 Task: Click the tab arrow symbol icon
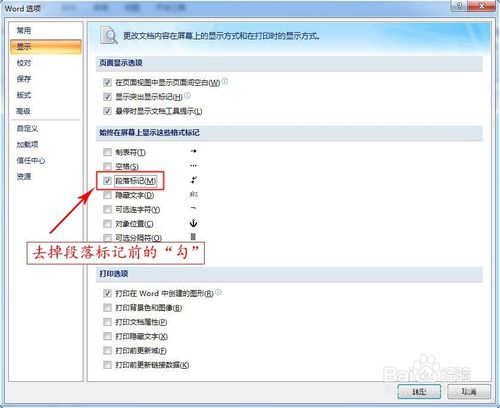pyautogui.click(x=193, y=151)
